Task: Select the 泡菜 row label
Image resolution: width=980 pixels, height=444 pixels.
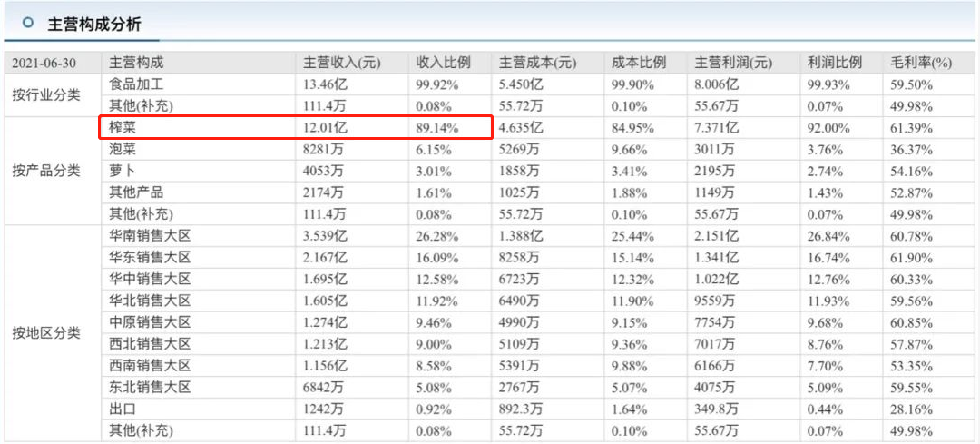Action: [122, 150]
